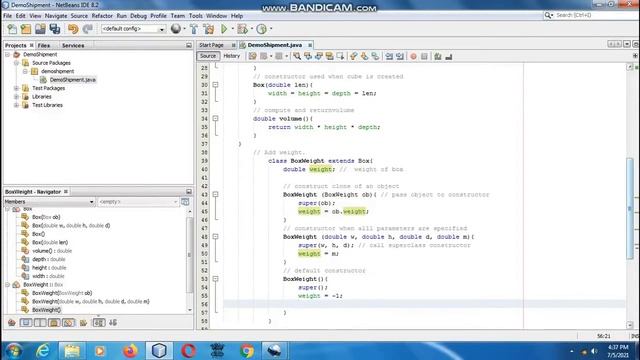Click the Find Selection magnifier in editor toolbar
The height and width of the screenshot is (360, 640).
(297, 56)
